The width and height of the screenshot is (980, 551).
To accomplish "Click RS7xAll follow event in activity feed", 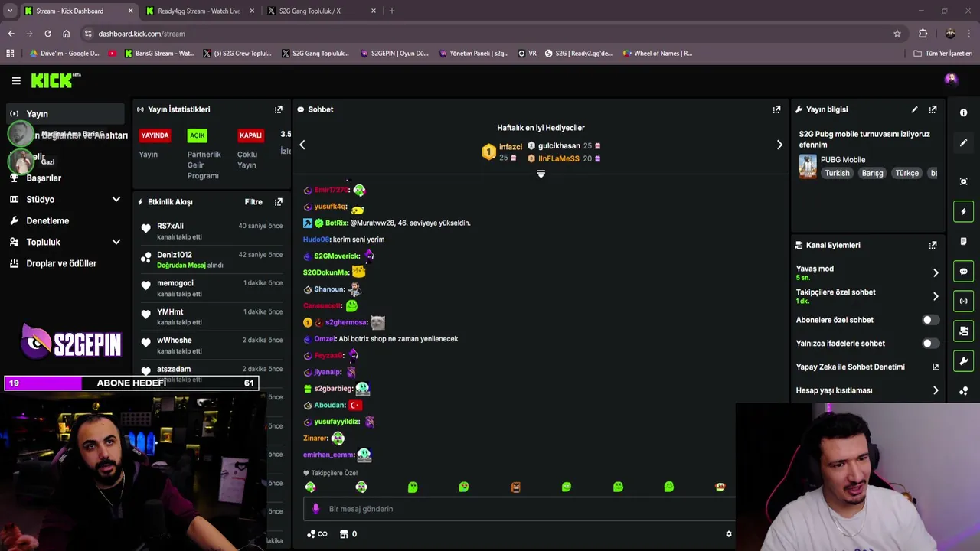I will click(x=211, y=231).
